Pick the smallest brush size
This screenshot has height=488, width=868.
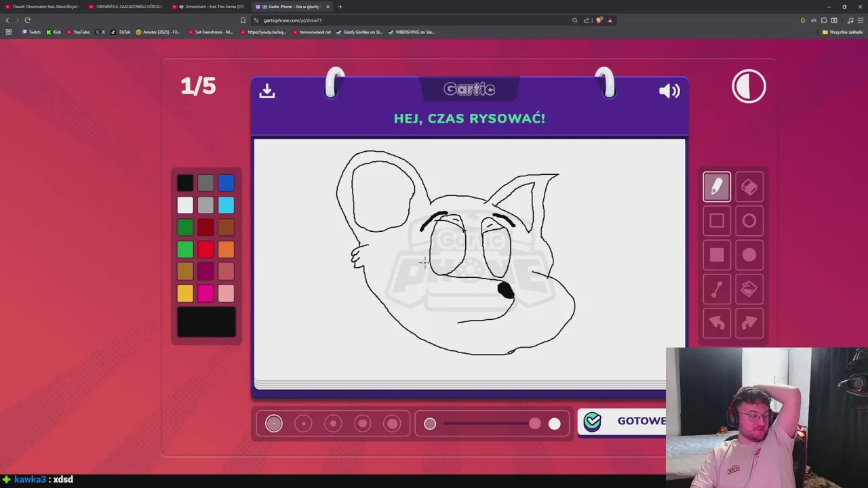[x=274, y=424]
